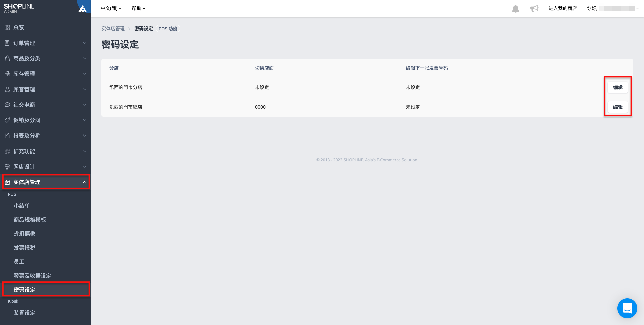Click the 报表及分析 chart icon
The image size is (644, 325).
[7, 136]
